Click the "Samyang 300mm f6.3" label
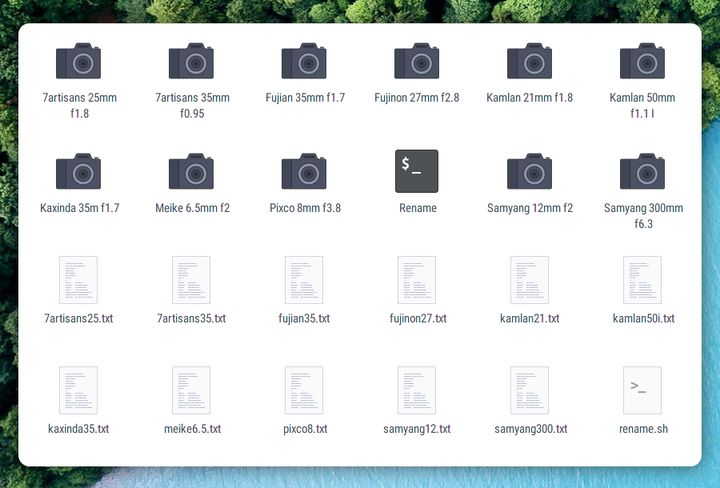Screen dimensions: 720x488 643,216
